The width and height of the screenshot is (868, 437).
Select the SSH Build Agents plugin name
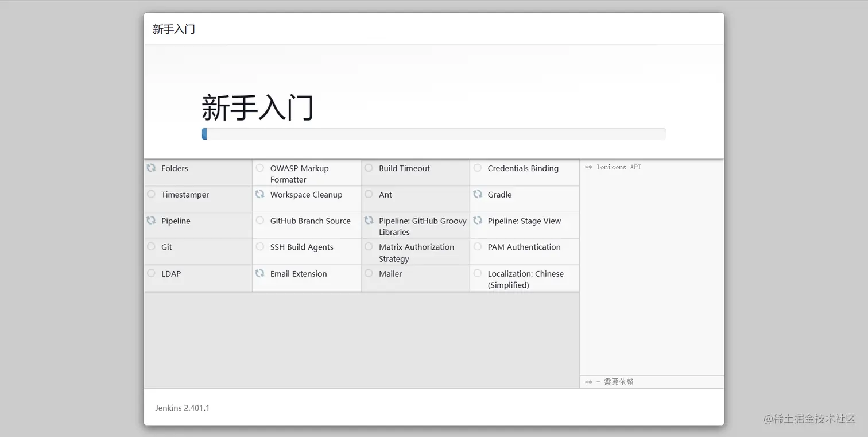click(x=301, y=247)
